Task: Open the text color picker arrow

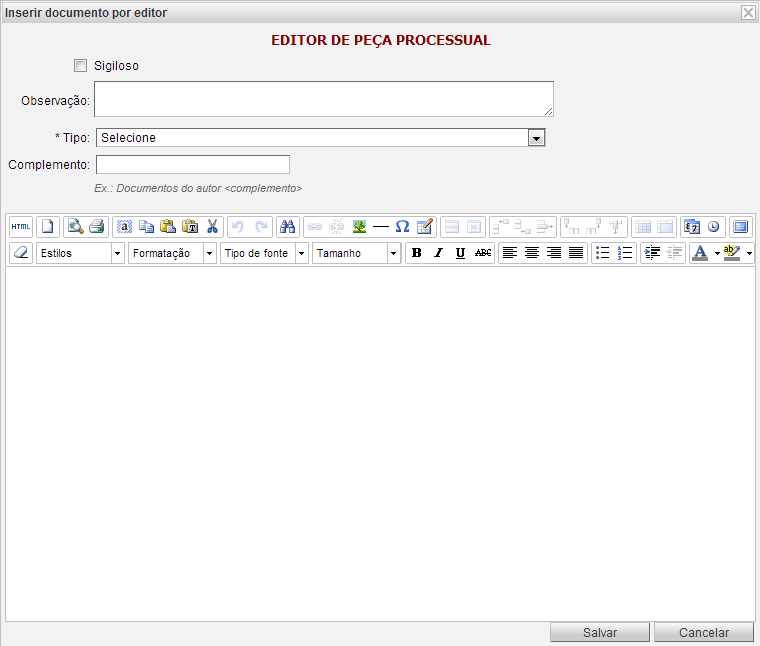Action: click(x=717, y=253)
